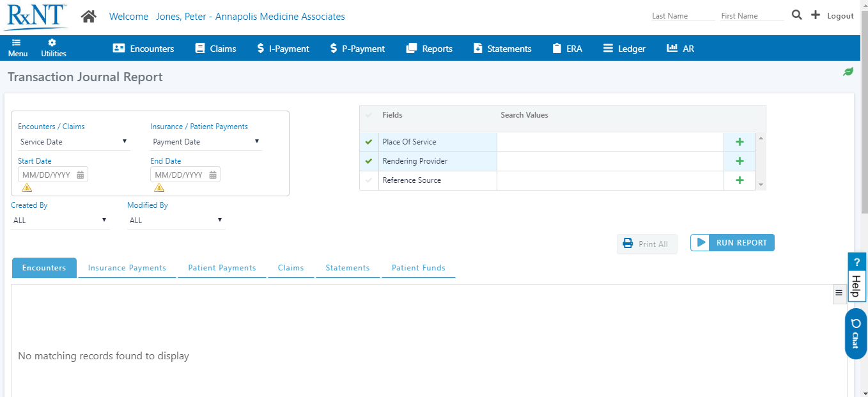This screenshot has width=868, height=397.
Task: Click the RUN REPORT button
Action: 732,242
